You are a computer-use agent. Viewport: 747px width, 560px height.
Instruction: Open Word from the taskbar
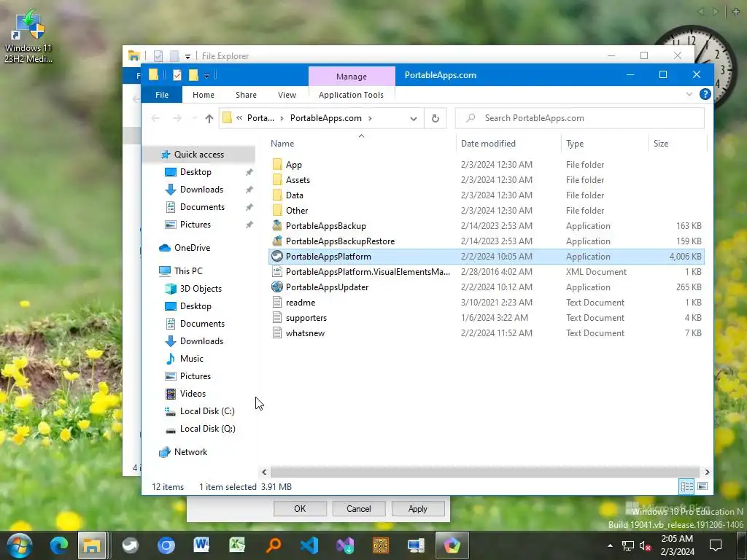coord(201,545)
